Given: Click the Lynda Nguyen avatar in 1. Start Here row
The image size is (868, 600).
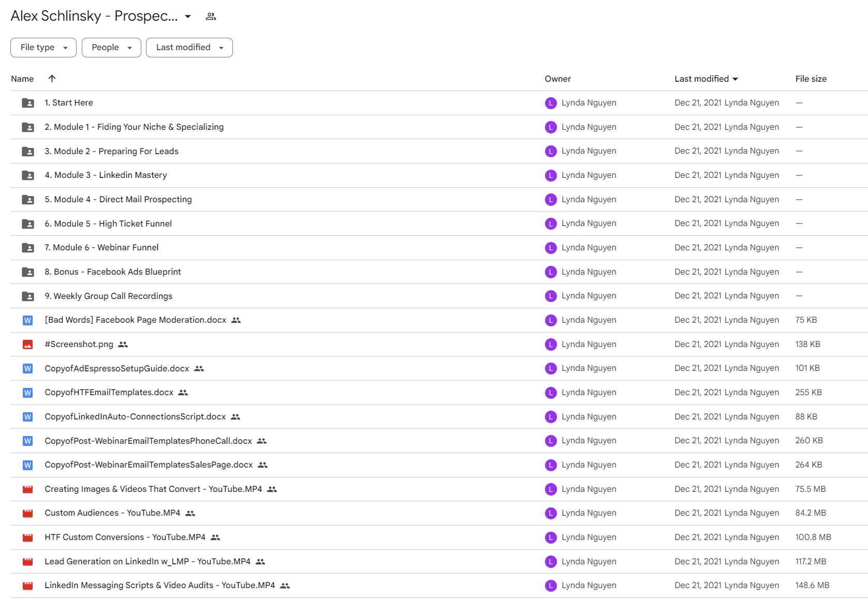Looking at the screenshot, I should coord(551,103).
